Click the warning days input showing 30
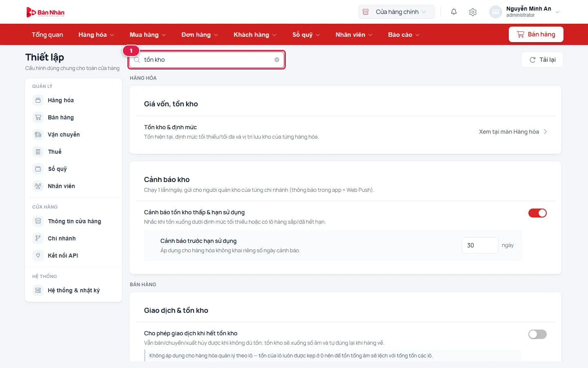588x368 pixels. click(x=480, y=245)
